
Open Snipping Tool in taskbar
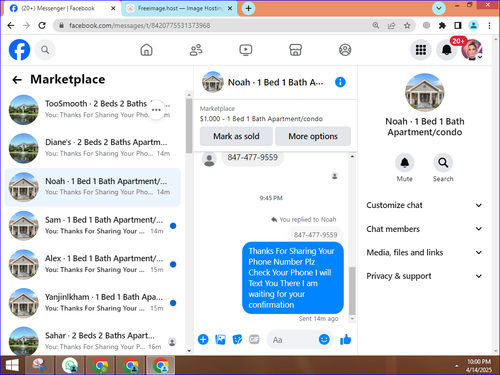click(x=40, y=366)
